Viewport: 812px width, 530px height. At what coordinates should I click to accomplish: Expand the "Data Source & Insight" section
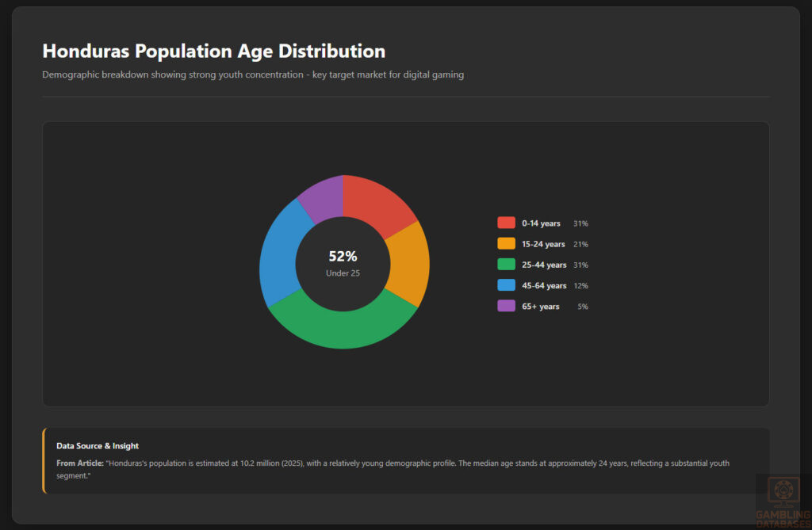[x=97, y=445]
